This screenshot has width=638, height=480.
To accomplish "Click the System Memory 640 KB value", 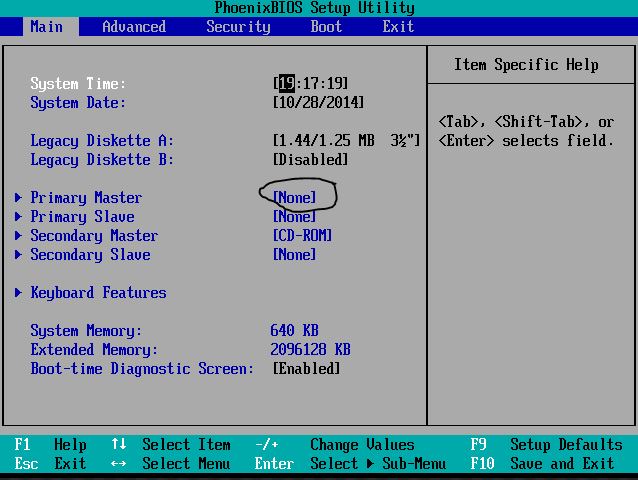I will coord(295,330).
